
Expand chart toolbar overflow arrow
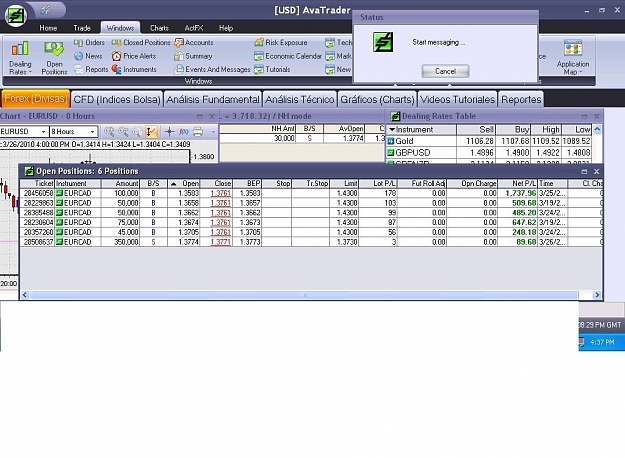(213, 132)
